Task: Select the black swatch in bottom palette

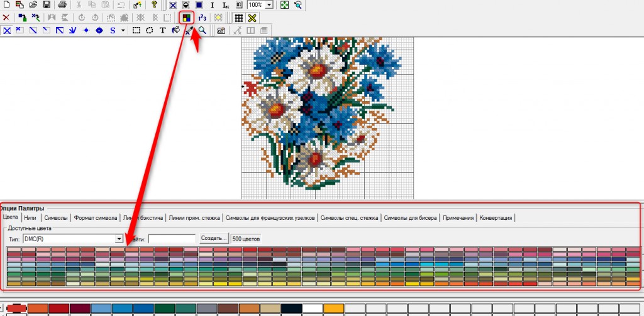Action: (292, 308)
